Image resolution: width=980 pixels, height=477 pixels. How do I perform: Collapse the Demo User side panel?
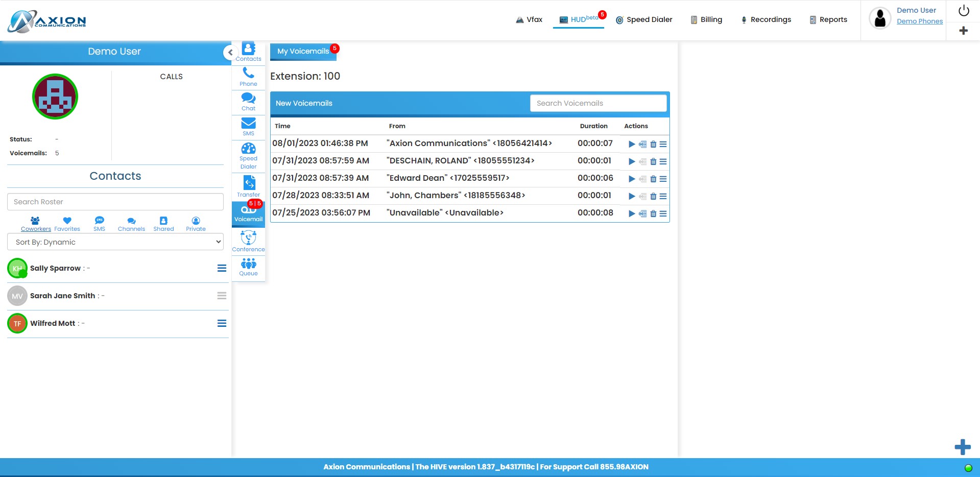(x=230, y=52)
